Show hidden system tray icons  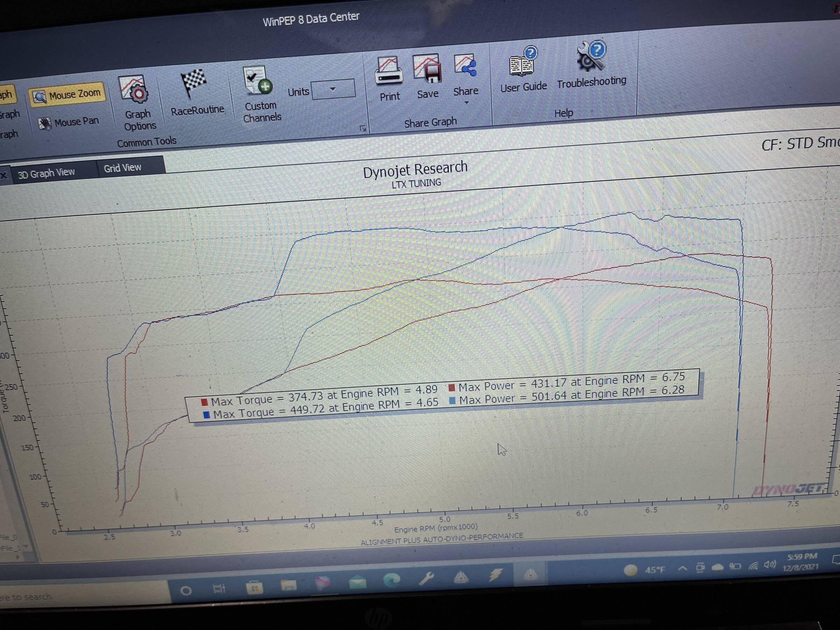[682, 568]
